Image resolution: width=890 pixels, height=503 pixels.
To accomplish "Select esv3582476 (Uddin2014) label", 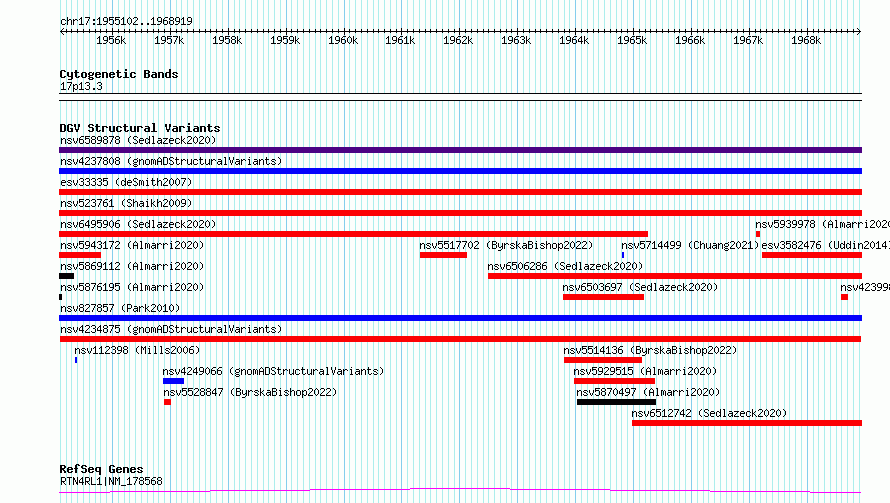I will [x=826, y=245].
